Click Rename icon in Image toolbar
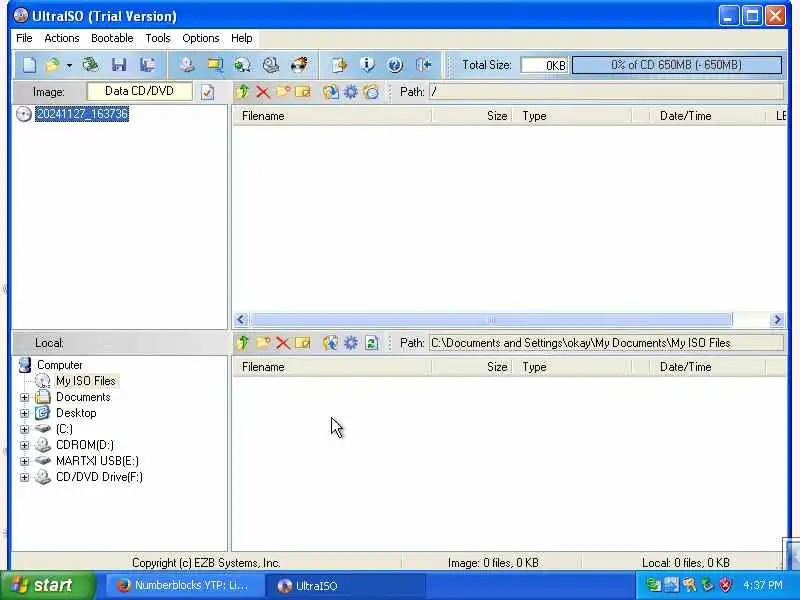 click(303, 92)
